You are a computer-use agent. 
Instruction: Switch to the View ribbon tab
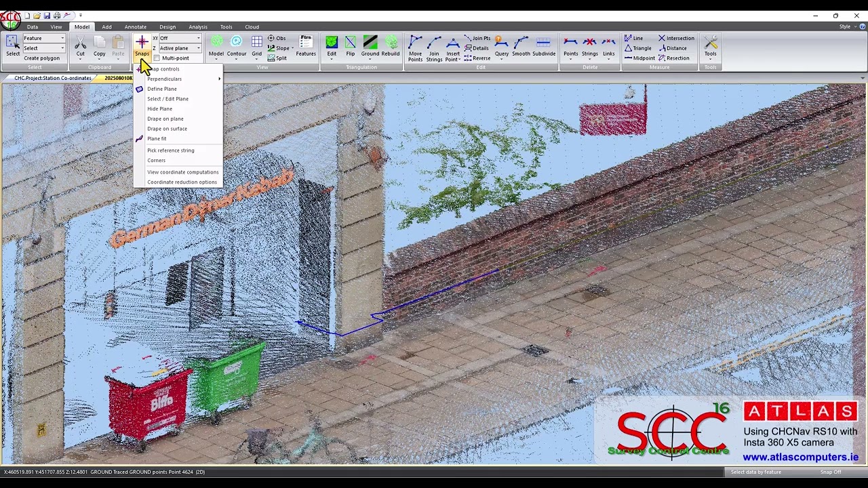click(x=56, y=27)
